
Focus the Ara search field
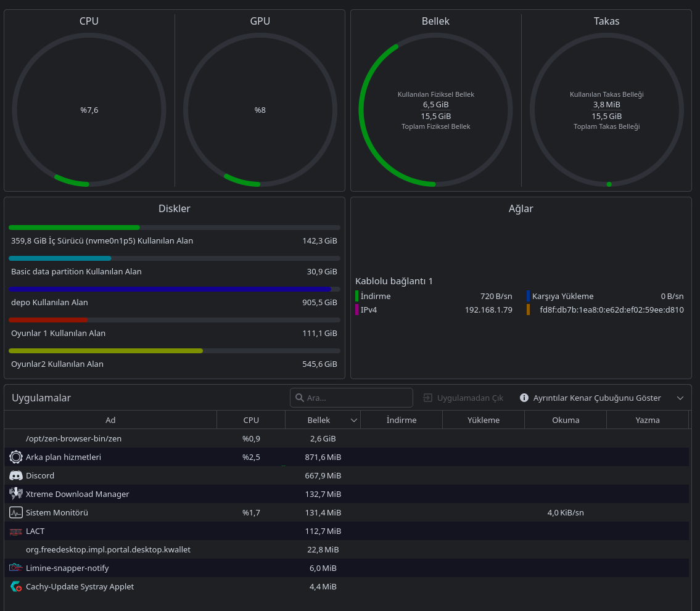tap(352, 398)
